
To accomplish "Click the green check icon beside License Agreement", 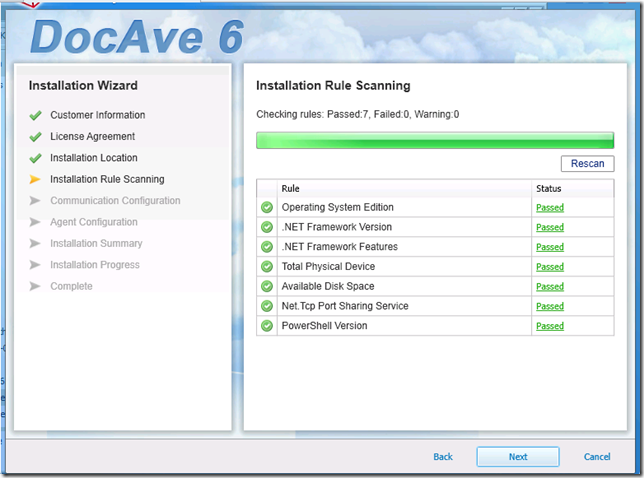I will (x=36, y=137).
